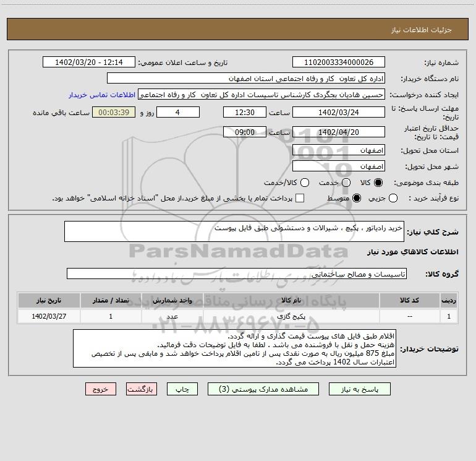Click the توضیحات خریدار text area
476x461 pixels.
[x=234, y=348]
